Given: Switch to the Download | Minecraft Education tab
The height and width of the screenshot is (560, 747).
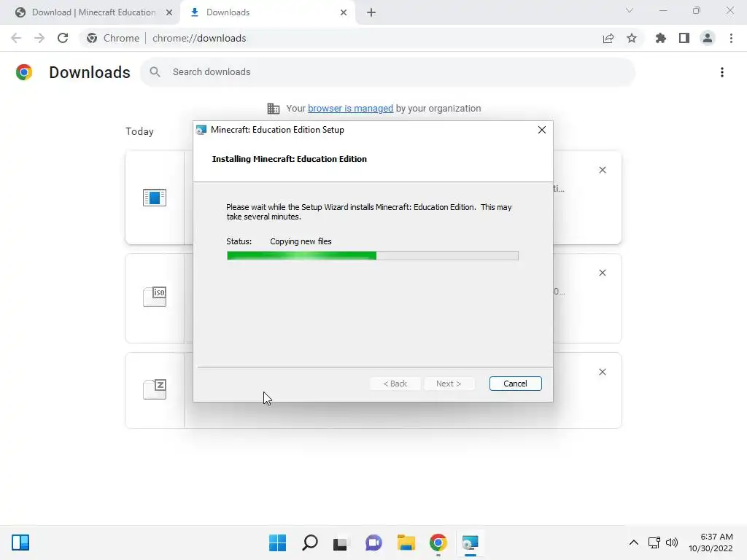Looking at the screenshot, I should 93,12.
